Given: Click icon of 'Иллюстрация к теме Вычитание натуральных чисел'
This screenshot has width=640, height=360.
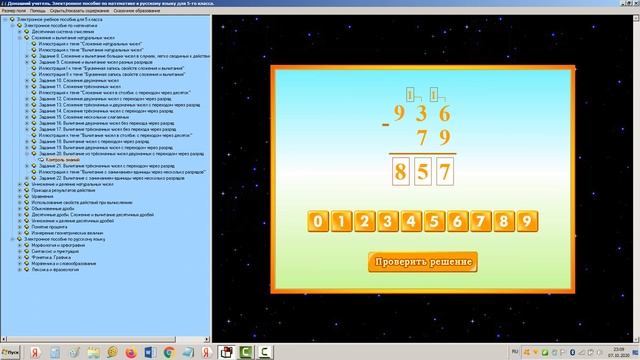Looking at the screenshot, I should click(x=34, y=50).
